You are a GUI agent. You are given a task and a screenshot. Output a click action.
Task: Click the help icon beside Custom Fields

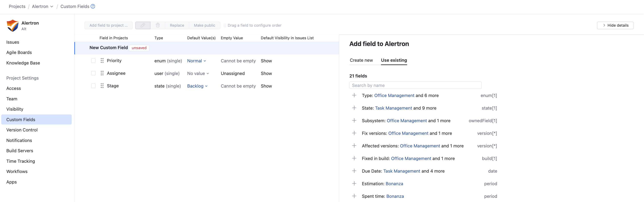click(x=93, y=6)
